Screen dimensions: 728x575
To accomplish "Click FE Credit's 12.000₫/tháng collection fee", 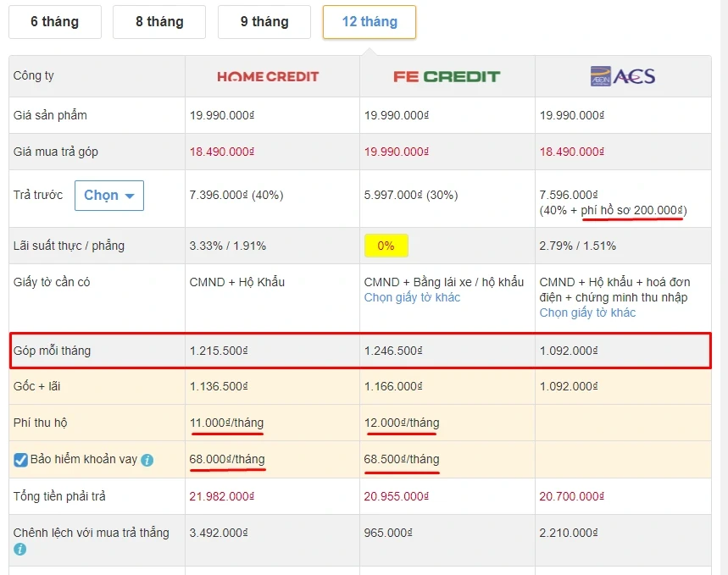I will (x=402, y=423).
